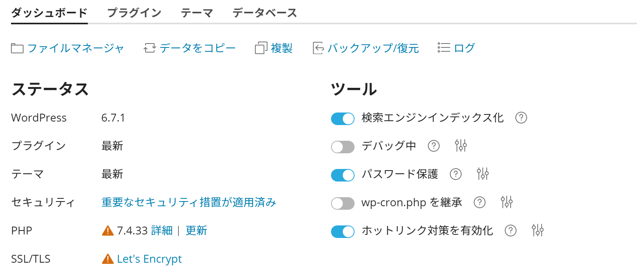Click the PHP 更新 link
644x276 pixels.
pos(196,231)
